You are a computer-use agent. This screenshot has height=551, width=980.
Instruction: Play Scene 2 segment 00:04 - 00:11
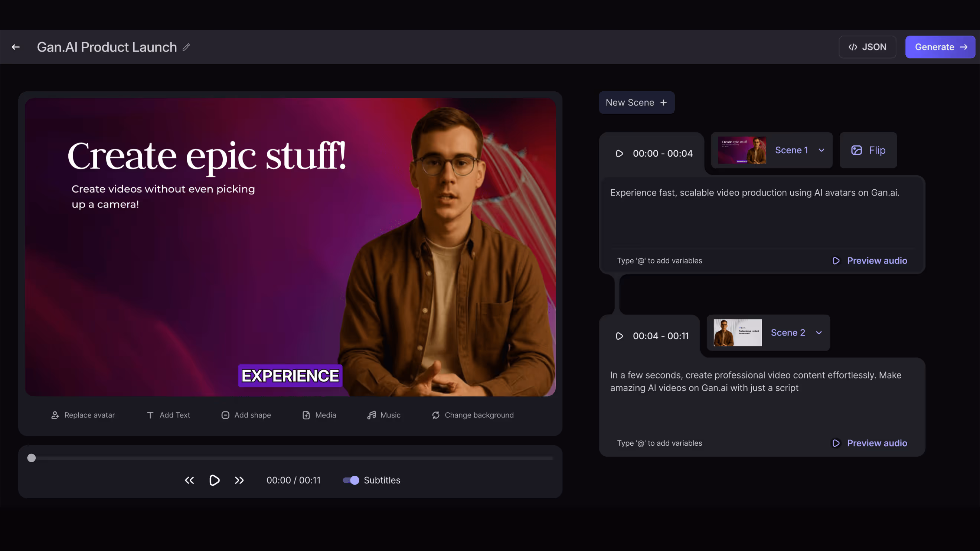tap(619, 336)
